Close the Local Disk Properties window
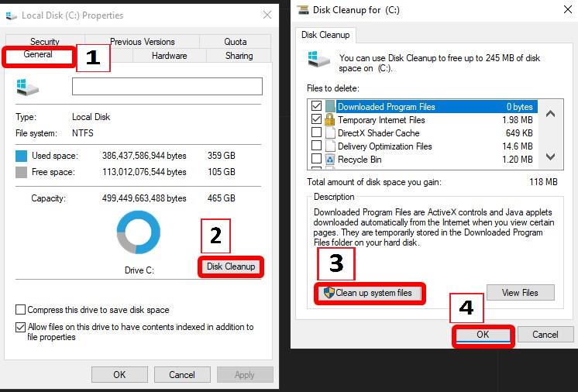The width and height of the screenshot is (578, 392). coord(267,15)
